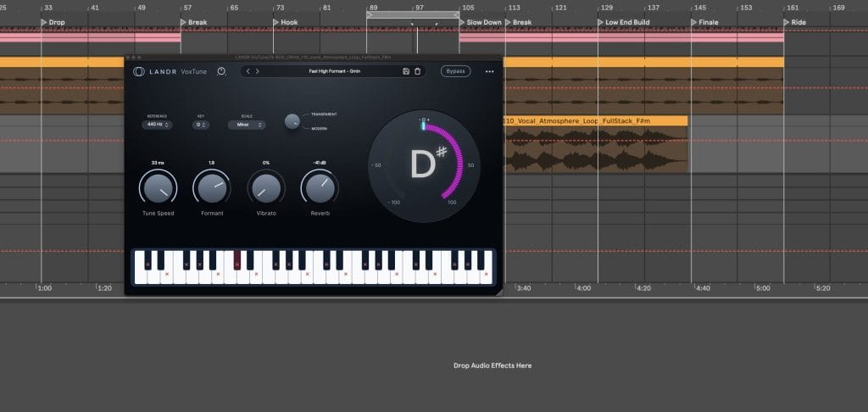Click the power icon beside VoxTune
The height and width of the screenshot is (412, 868).
tap(222, 71)
